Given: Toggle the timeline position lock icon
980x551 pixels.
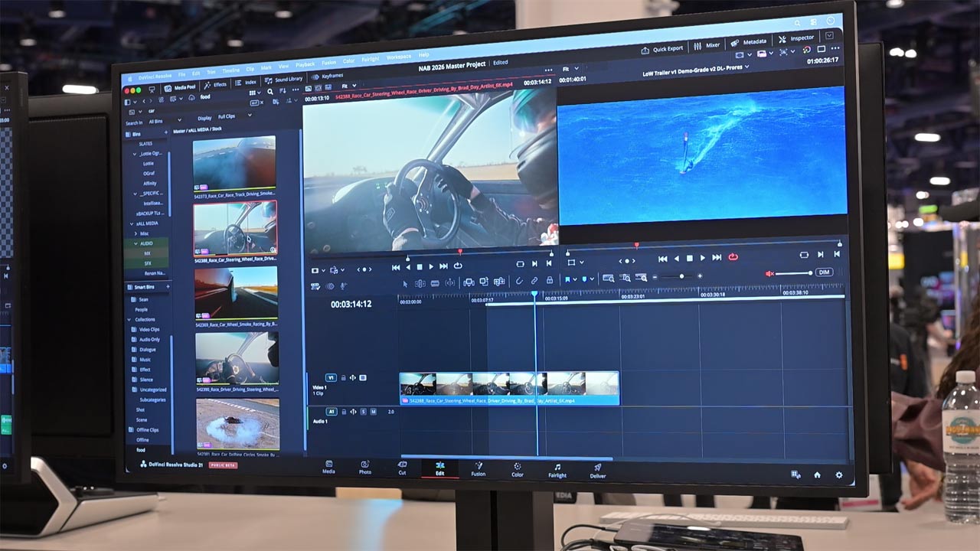Looking at the screenshot, I should [x=549, y=281].
